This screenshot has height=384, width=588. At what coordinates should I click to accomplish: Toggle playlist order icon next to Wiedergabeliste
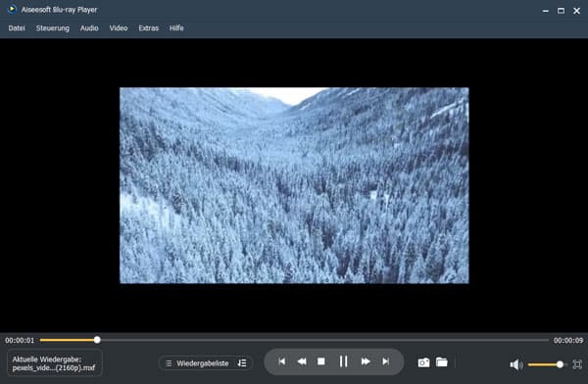(242, 363)
